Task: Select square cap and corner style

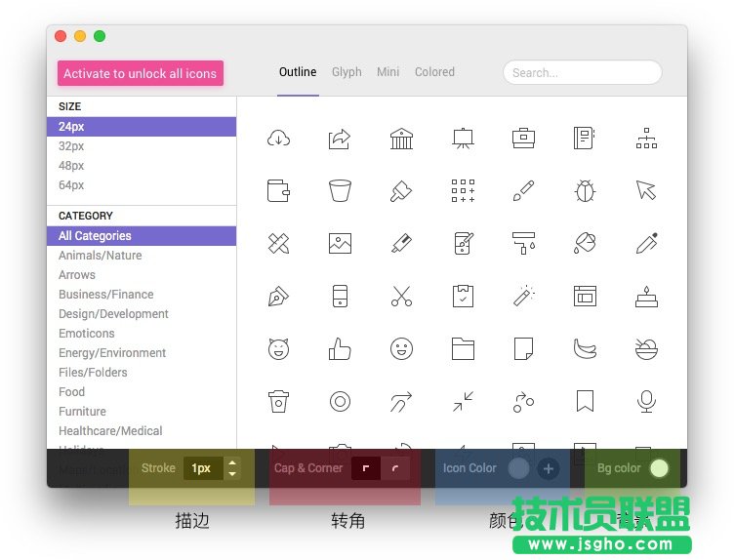Action: point(366,468)
